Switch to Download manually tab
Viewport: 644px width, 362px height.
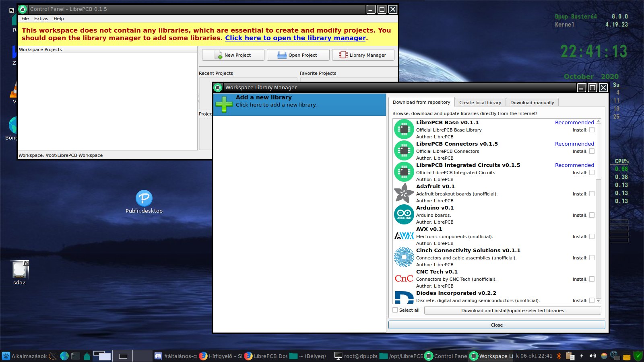(x=532, y=103)
